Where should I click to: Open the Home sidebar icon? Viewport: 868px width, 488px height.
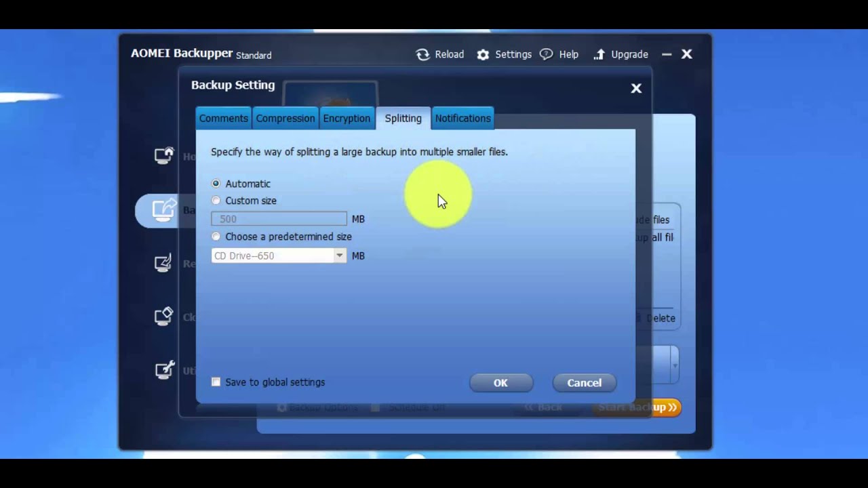point(164,156)
